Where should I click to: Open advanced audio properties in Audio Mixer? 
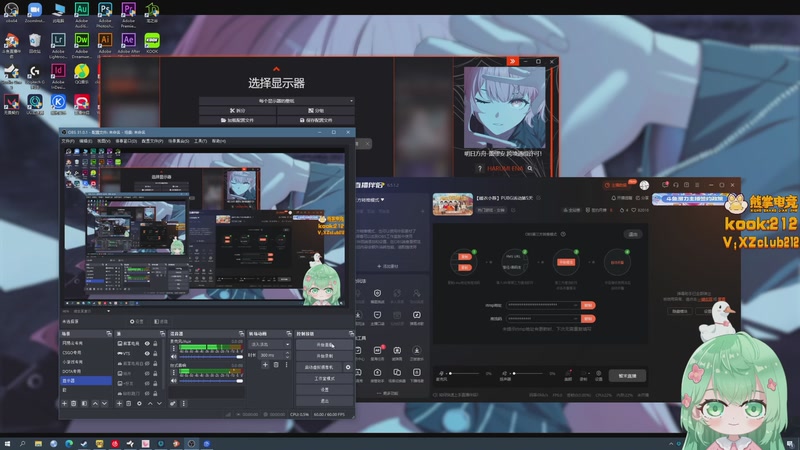pyautogui.click(x=173, y=404)
